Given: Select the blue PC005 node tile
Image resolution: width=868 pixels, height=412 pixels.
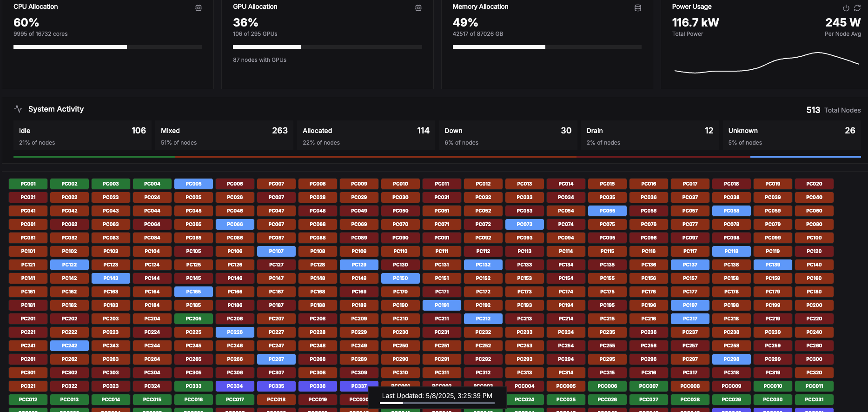Looking at the screenshot, I should click(193, 184).
